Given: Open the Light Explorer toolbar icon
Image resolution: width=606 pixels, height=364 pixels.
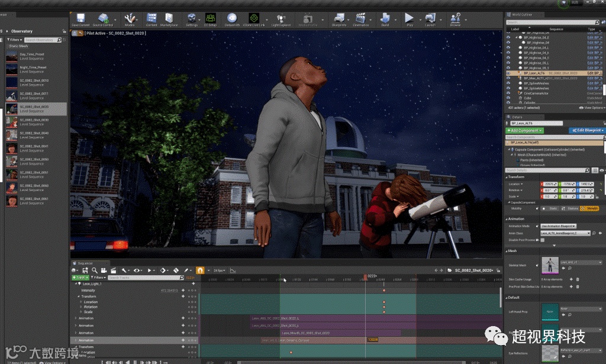Looking at the screenshot, I should click(281, 18).
